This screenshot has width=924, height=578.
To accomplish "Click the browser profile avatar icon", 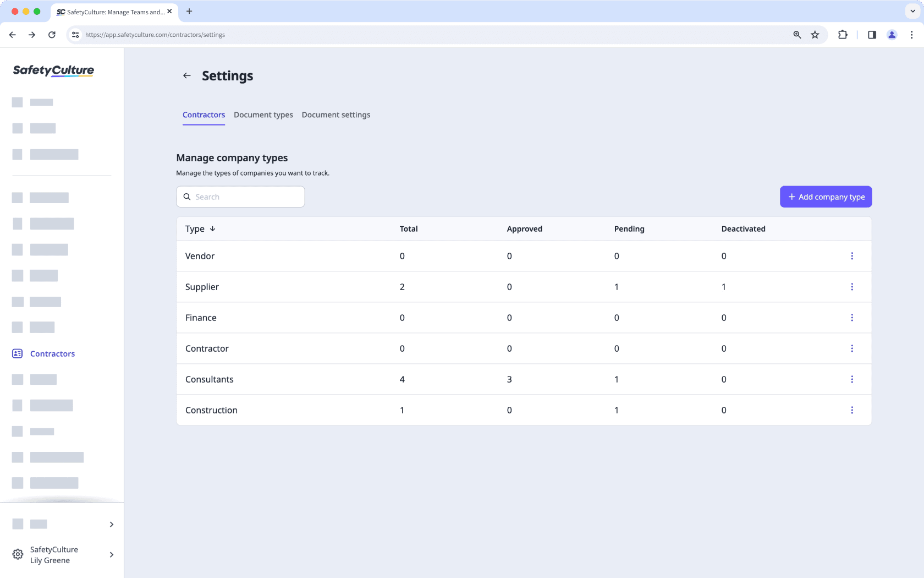I will click(892, 35).
